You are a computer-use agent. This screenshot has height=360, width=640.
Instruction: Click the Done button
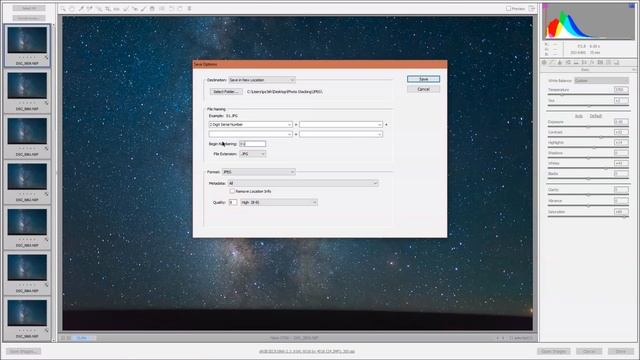[x=621, y=351]
